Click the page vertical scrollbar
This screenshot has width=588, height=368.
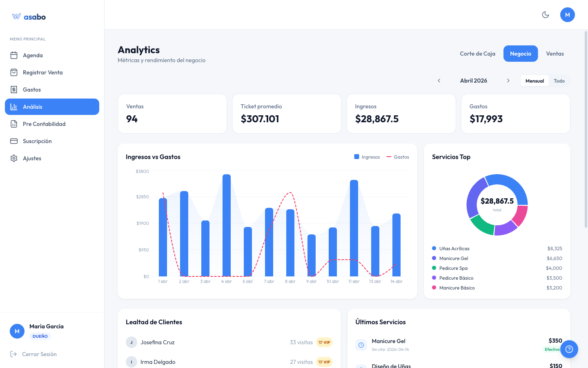586,129
